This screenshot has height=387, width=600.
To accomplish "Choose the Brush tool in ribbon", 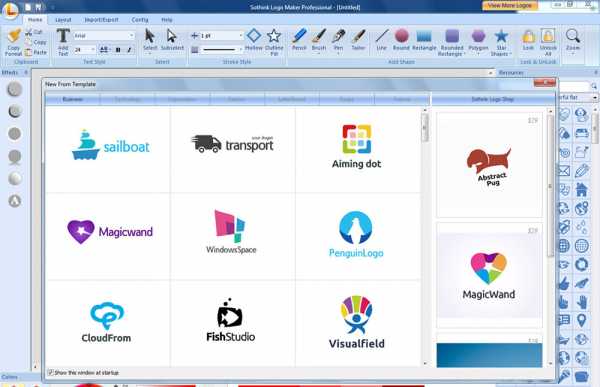I will (319, 40).
